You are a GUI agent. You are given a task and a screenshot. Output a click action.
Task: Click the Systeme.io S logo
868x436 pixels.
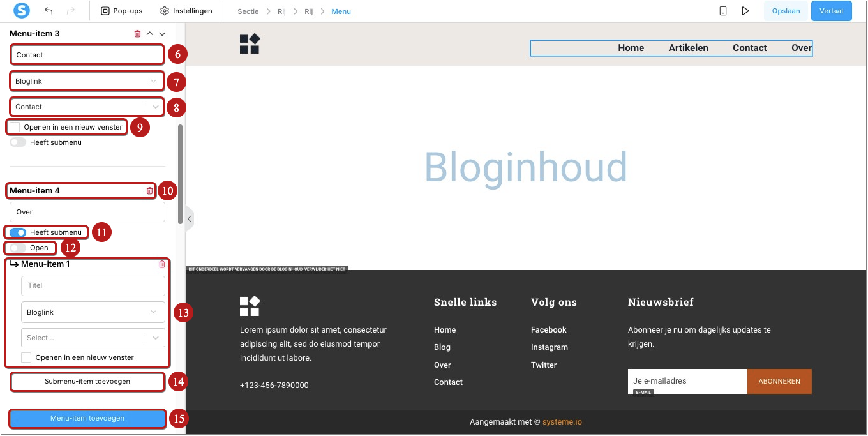pos(22,11)
